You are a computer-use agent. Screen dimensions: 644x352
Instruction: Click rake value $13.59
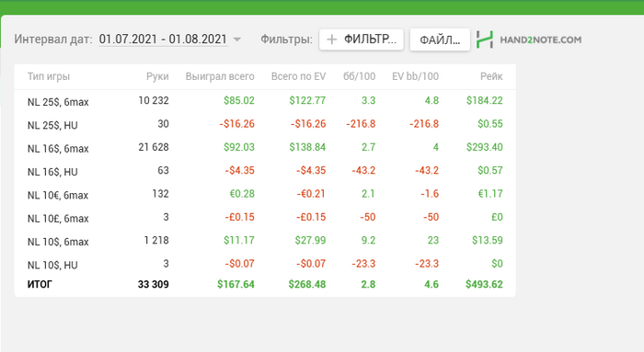pyautogui.click(x=487, y=240)
